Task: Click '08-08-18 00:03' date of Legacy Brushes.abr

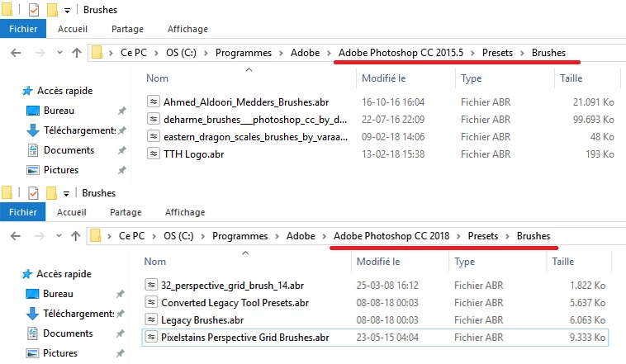Action: coord(387,319)
